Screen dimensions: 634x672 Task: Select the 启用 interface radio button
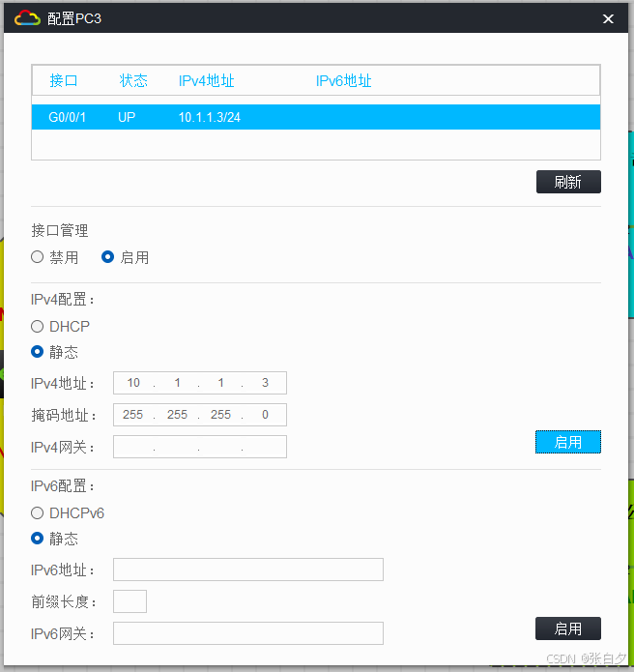(x=107, y=257)
